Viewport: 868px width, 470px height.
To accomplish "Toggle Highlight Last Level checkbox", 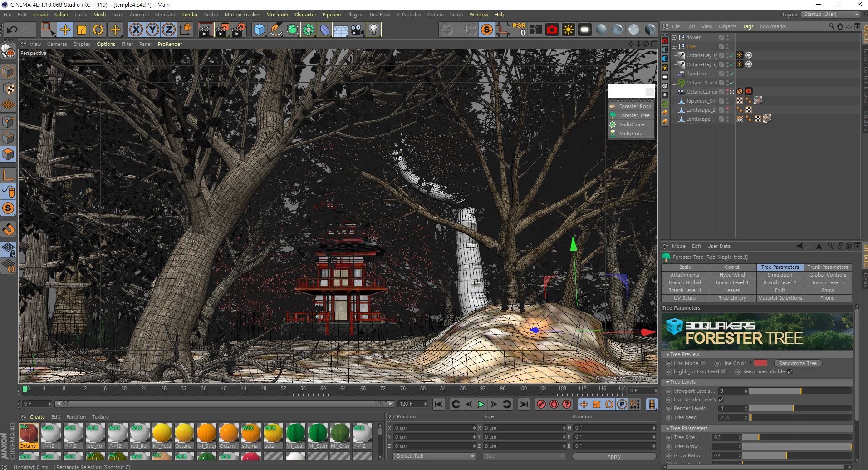I will (x=724, y=371).
